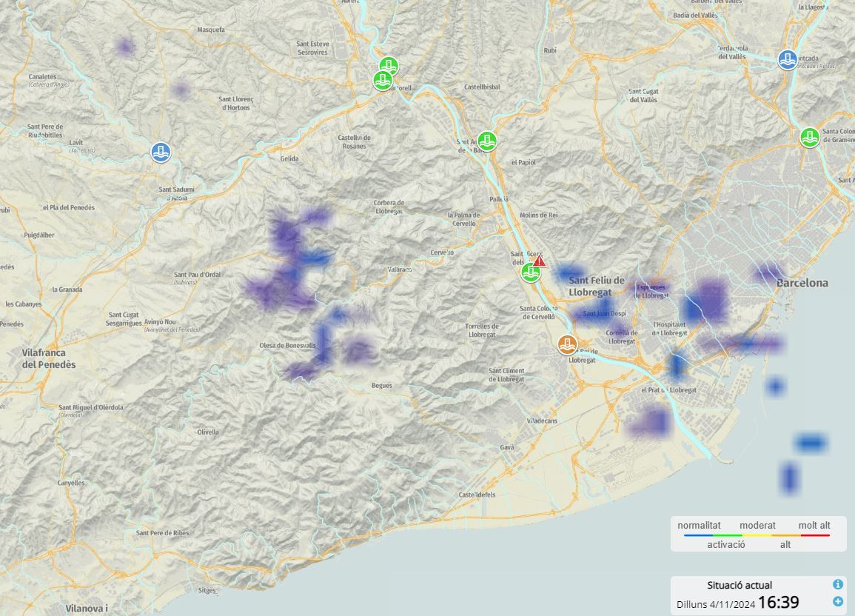Select the la Palma de Cervelló label
Image resolution: width=855 pixels, height=616 pixels.
click(x=464, y=219)
